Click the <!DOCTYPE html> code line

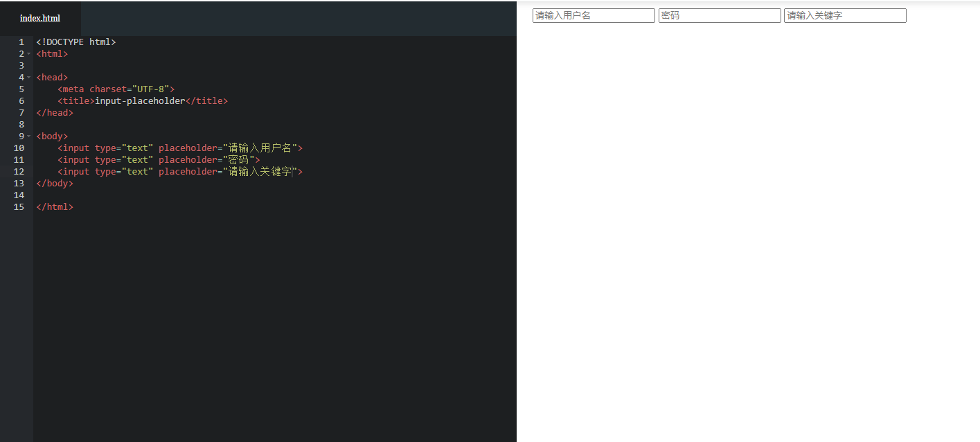pos(76,42)
